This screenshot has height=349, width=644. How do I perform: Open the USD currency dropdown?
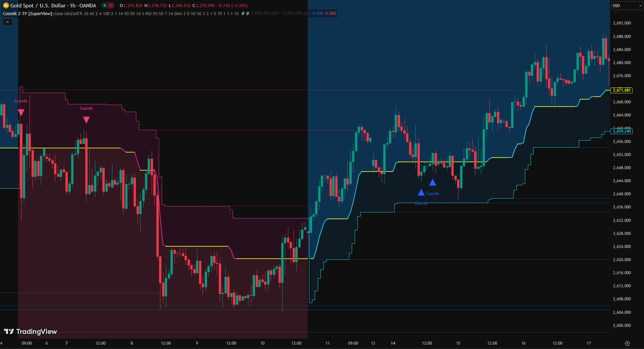click(627, 6)
